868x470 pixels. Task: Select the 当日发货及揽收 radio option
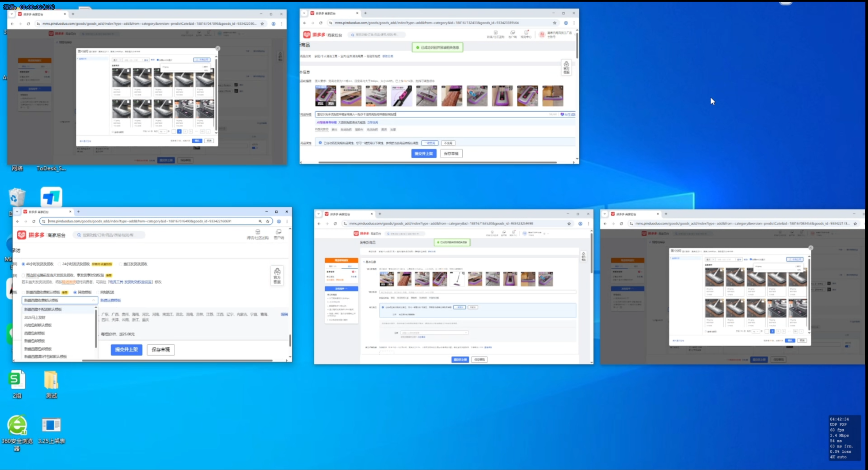(120, 264)
